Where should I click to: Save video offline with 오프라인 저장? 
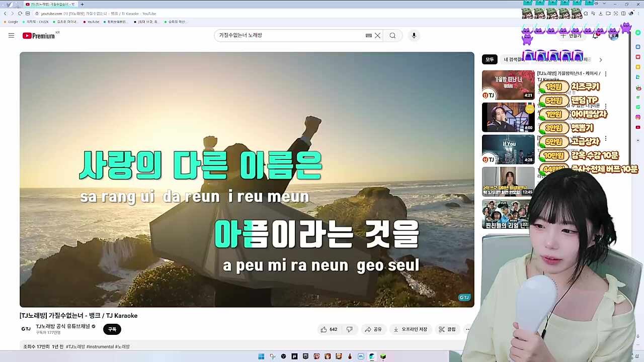tap(410, 329)
